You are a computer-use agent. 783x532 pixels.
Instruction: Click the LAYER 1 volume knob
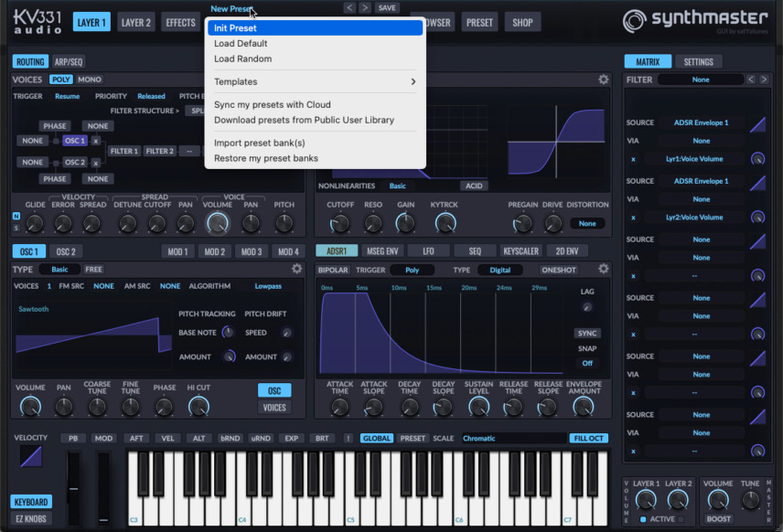[646, 500]
